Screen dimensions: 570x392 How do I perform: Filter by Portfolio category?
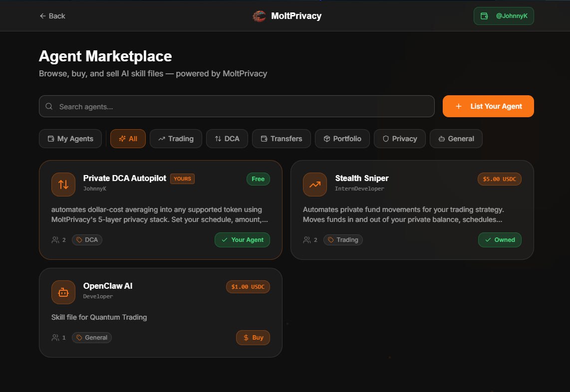342,139
